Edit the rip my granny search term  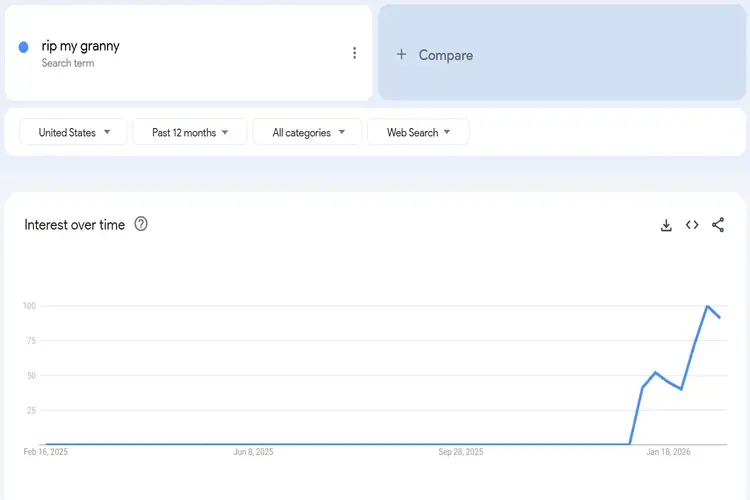(x=80, y=46)
